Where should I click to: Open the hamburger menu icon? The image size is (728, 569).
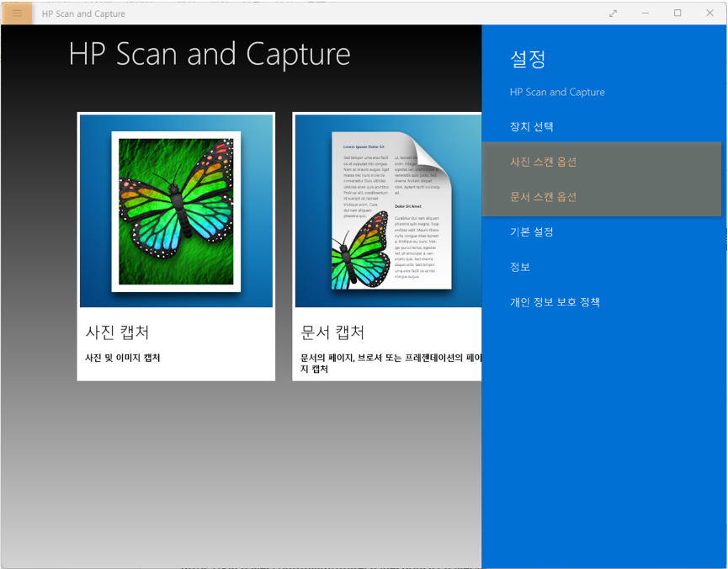coord(17,13)
